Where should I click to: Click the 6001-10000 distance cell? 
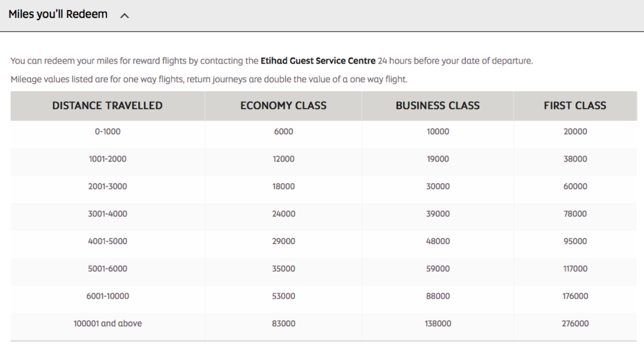(x=108, y=296)
